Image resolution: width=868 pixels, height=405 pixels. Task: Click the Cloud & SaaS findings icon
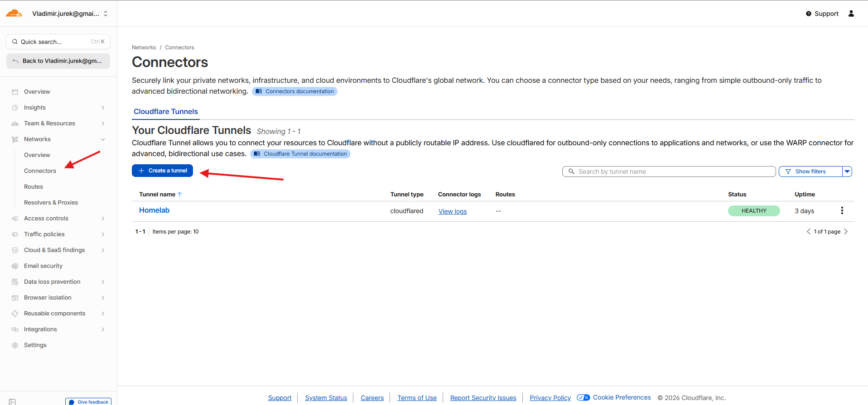pos(15,250)
